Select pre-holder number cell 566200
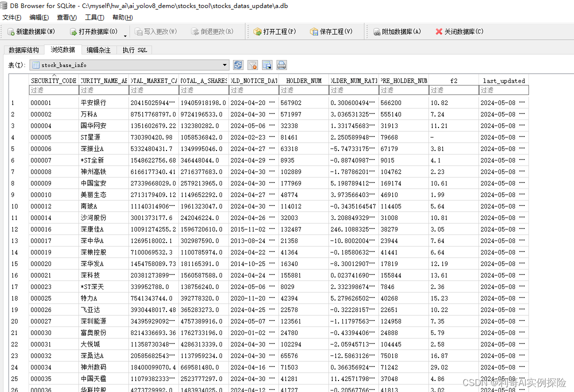574x392 pixels. pyautogui.click(x=404, y=103)
